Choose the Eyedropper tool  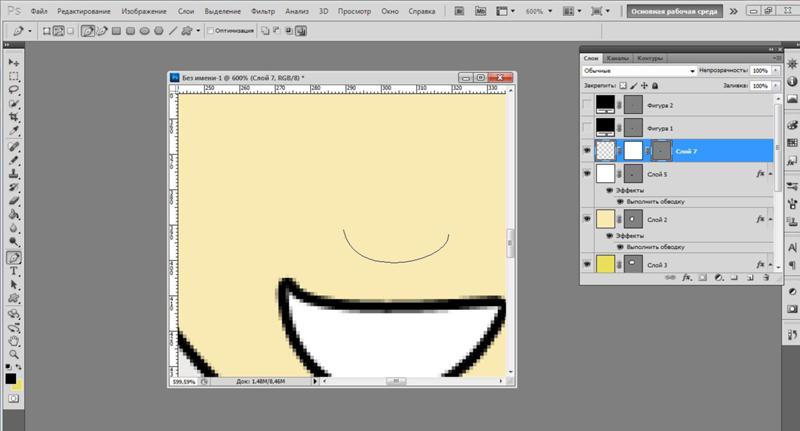pyautogui.click(x=15, y=131)
